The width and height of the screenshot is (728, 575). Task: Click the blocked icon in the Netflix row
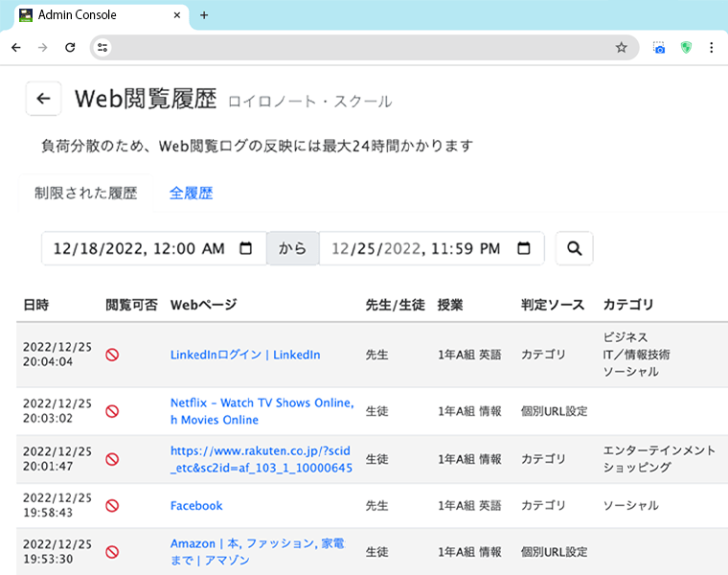[112, 411]
